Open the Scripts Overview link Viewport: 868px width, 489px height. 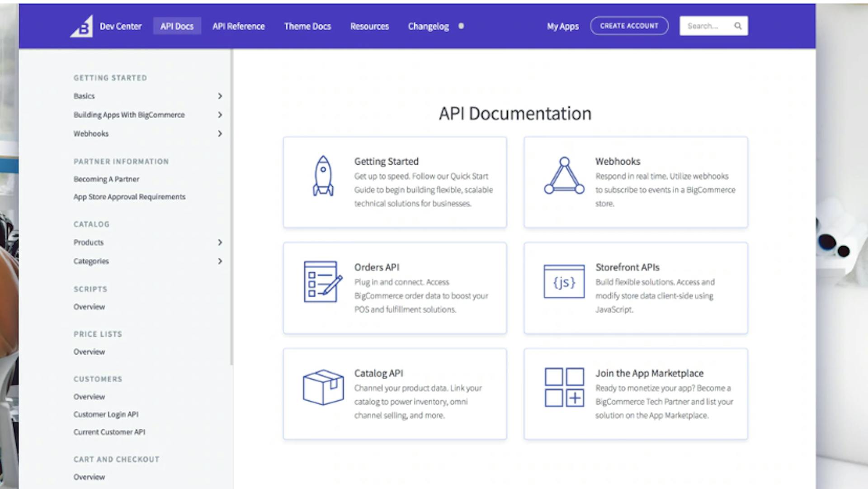pos(89,307)
